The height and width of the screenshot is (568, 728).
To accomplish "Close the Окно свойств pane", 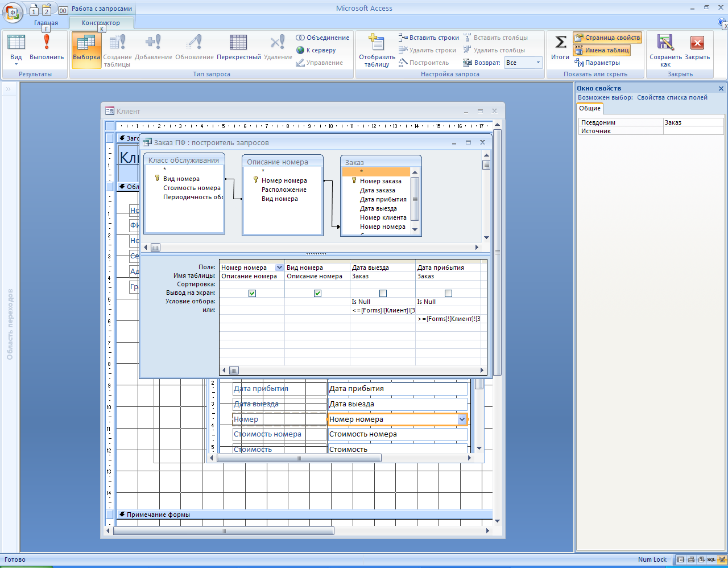I will tap(721, 88).
